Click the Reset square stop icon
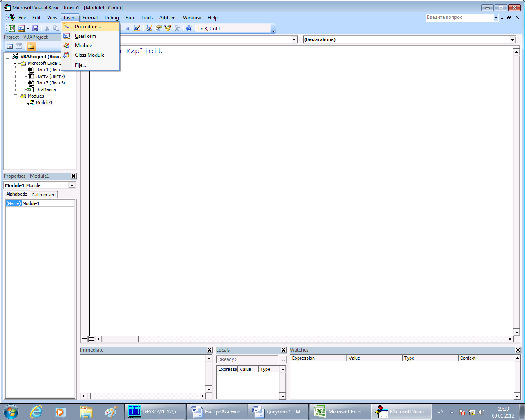 (x=127, y=28)
